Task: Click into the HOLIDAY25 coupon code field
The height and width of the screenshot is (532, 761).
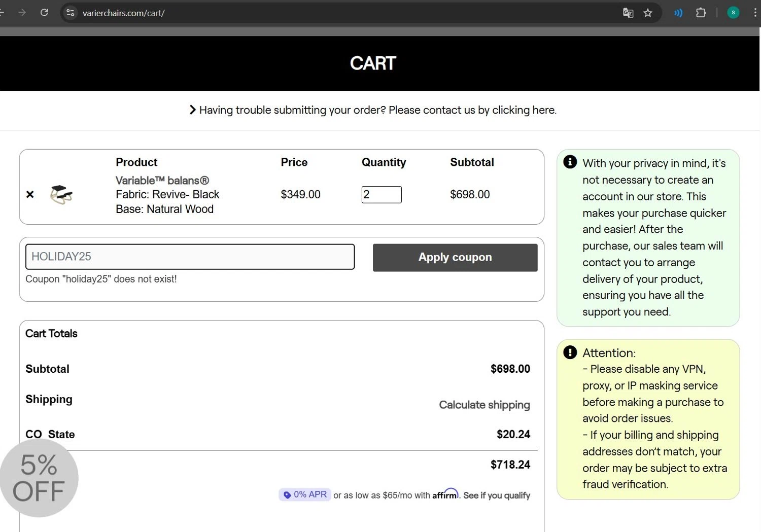Action: pyautogui.click(x=190, y=257)
